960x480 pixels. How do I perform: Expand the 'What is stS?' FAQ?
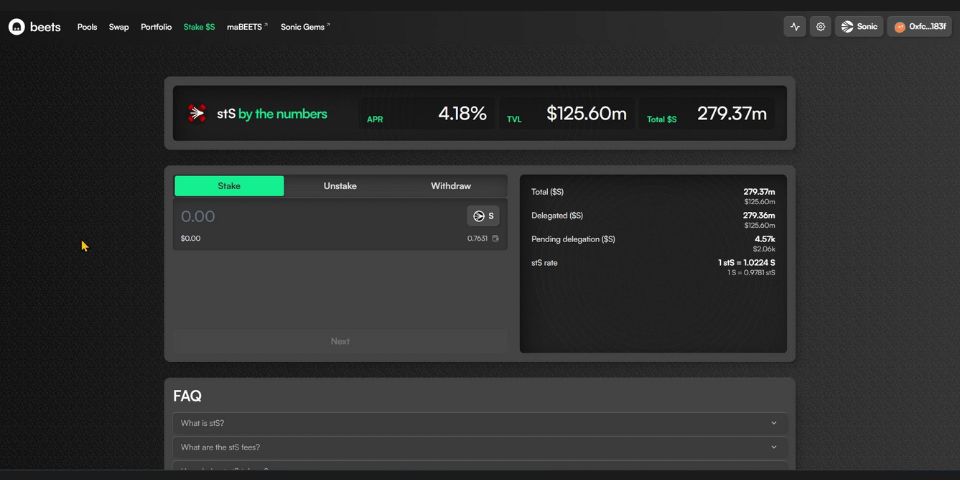tap(480, 423)
